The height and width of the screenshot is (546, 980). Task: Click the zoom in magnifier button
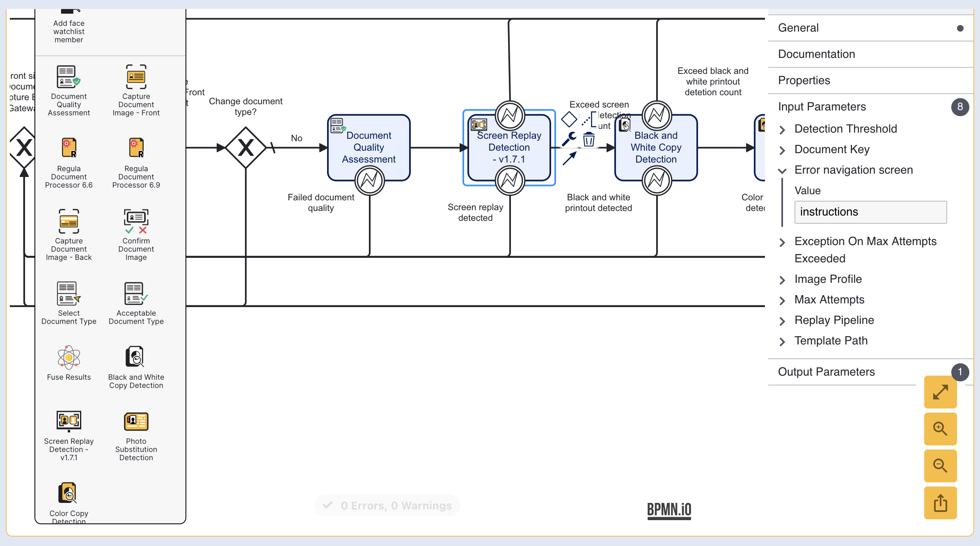940,429
